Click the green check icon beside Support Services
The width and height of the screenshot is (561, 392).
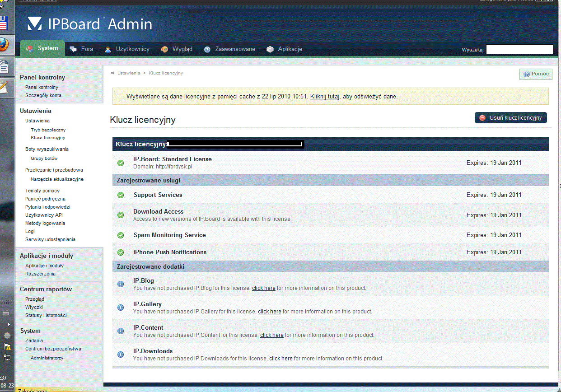[x=121, y=195]
